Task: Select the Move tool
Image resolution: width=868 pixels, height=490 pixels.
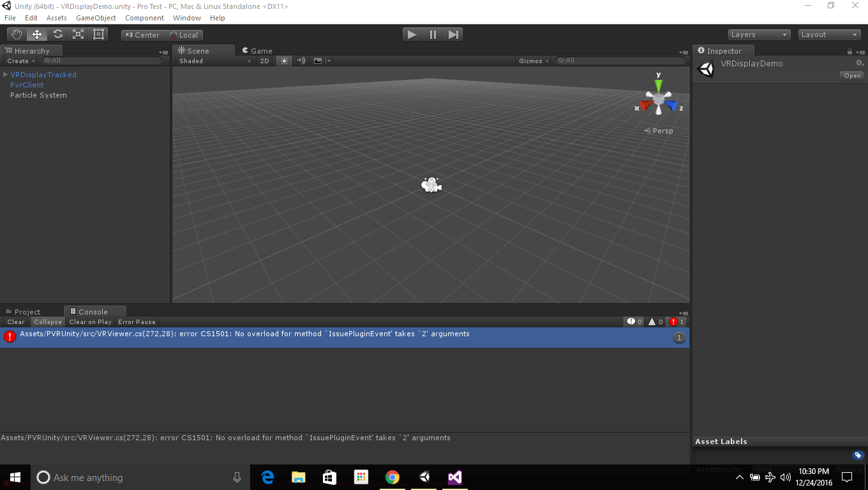Action: (37, 34)
